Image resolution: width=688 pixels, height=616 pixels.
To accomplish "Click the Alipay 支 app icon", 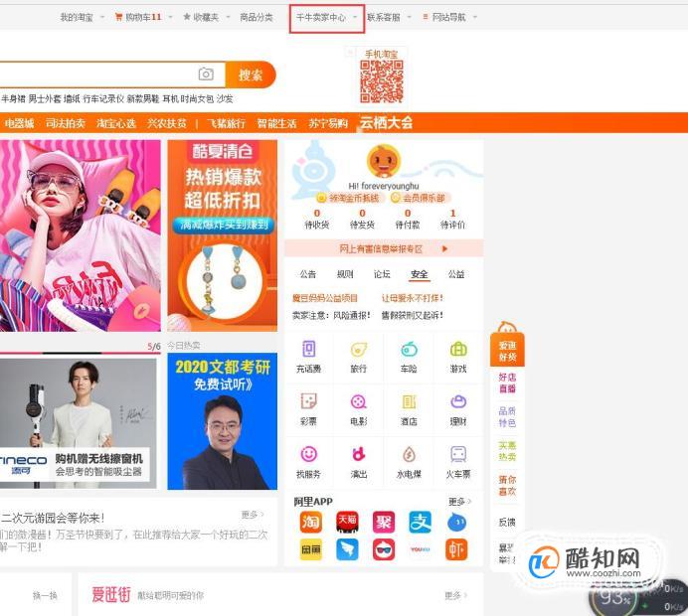I will 420,523.
